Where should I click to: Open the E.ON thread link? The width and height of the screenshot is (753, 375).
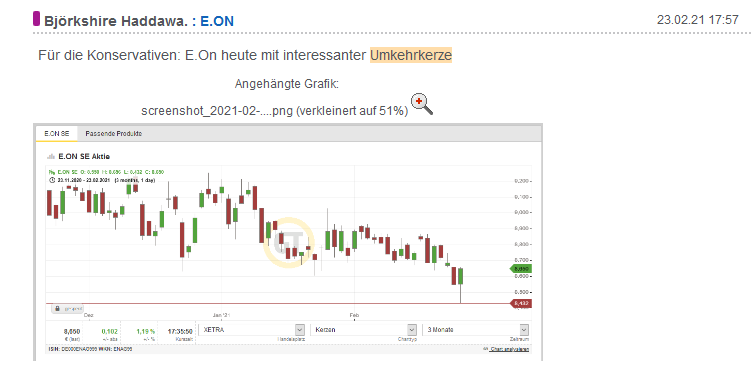pos(217,21)
